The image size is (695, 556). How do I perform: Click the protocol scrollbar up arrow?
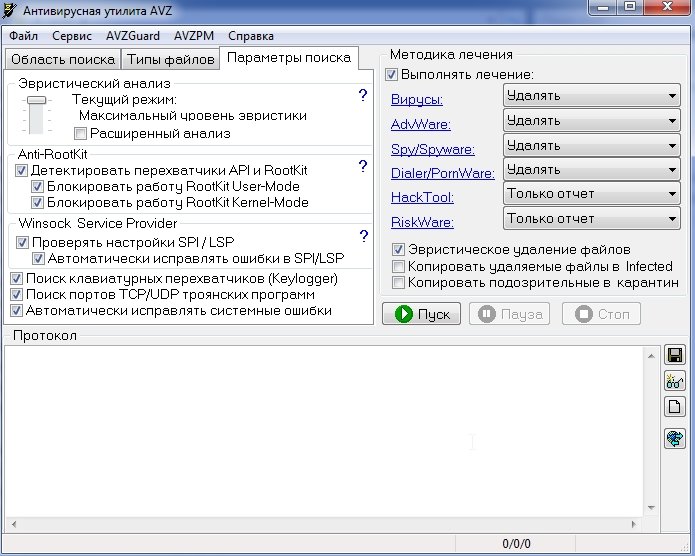click(651, 356)
